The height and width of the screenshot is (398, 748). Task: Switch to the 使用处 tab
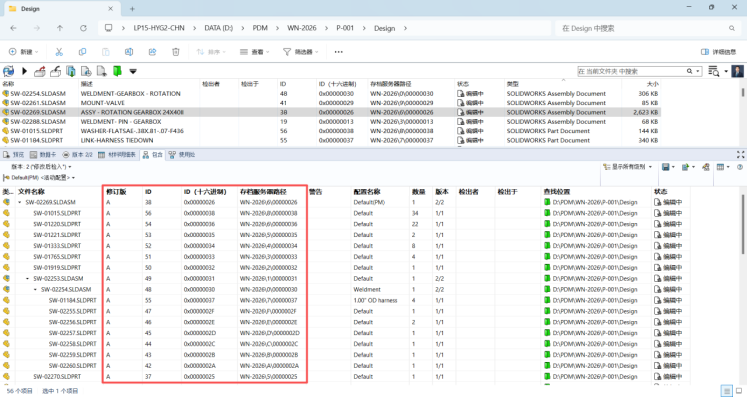click(x=182, y=155)
